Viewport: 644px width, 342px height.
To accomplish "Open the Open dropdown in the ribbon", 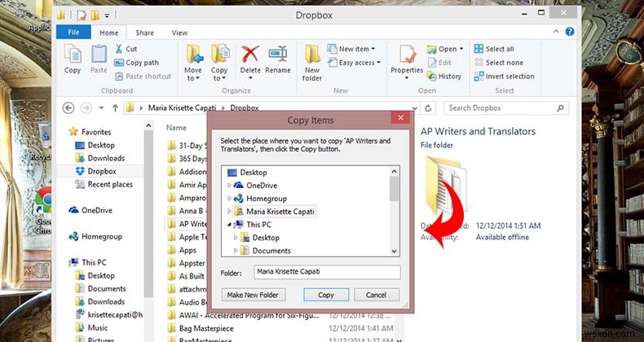I will tap(445, 49).
